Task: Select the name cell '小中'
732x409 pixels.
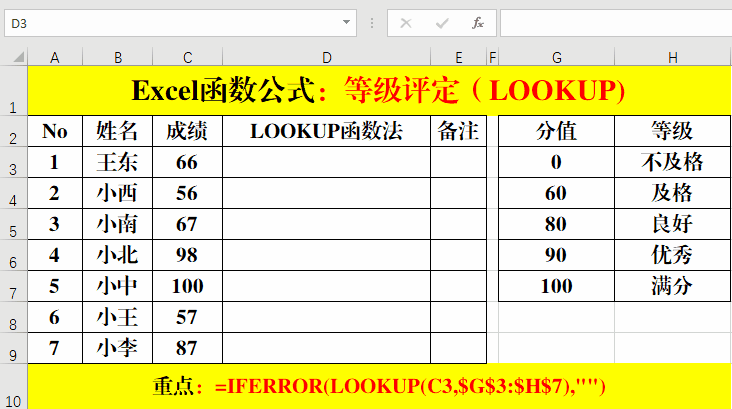Action: point(118,286)
